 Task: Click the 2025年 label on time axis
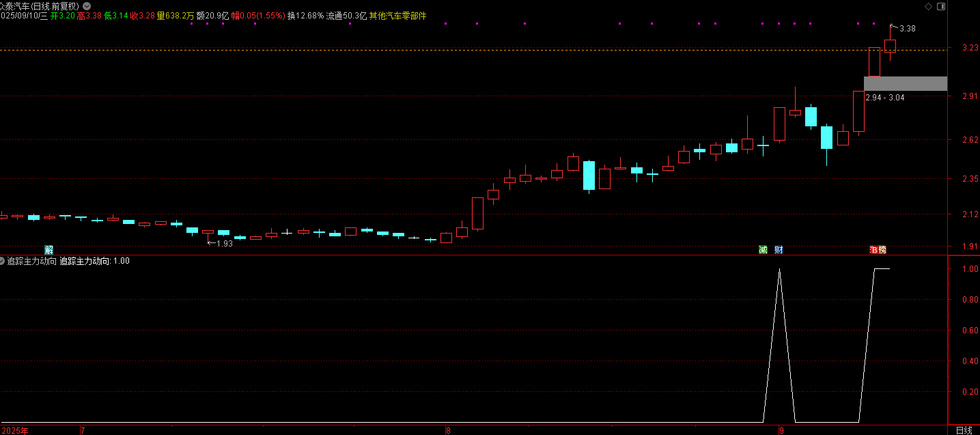[14, 431]
